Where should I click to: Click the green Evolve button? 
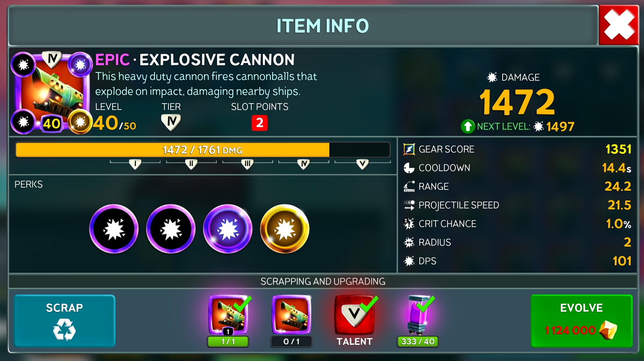coord(581,321)
